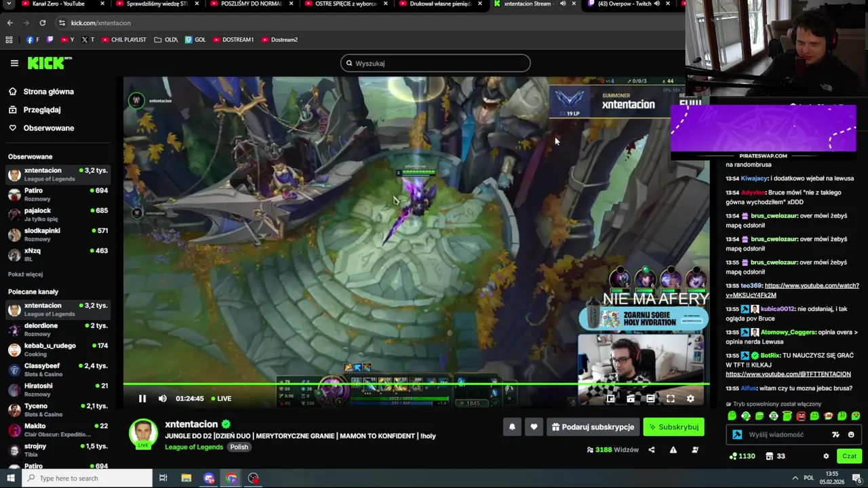
Task: Share the stream via share icon
Action: point(652,449)
